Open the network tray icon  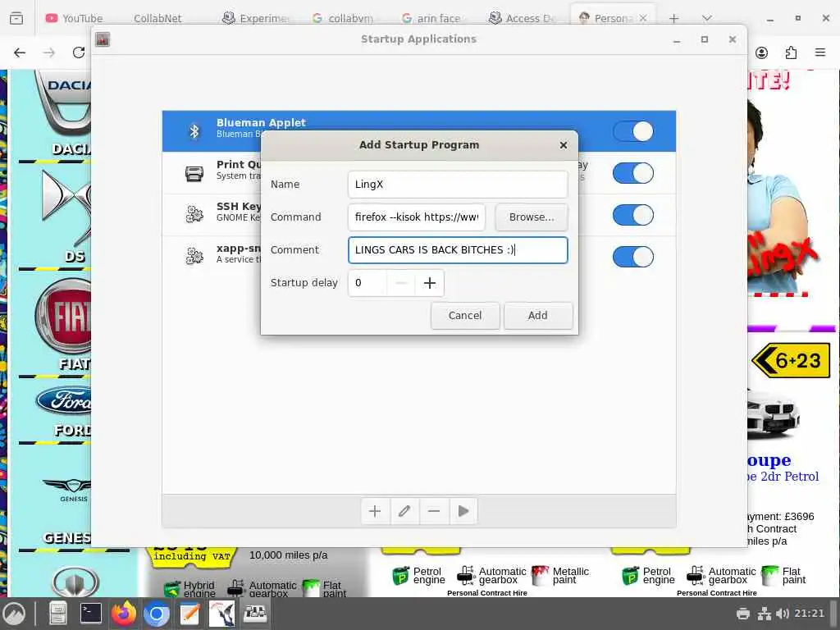(764, 614)
